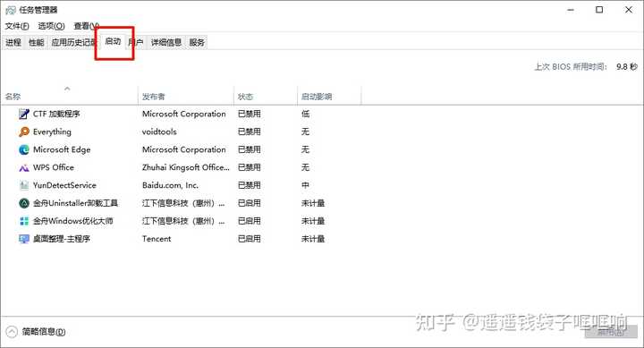
Task: Open the 查看(V) menu
Action: coord(86,26)
